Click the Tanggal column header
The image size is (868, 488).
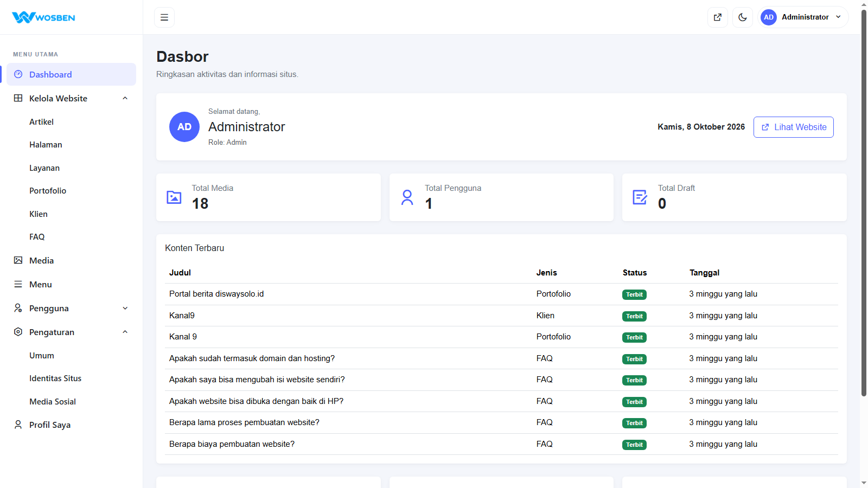click(x=705, y=273)
